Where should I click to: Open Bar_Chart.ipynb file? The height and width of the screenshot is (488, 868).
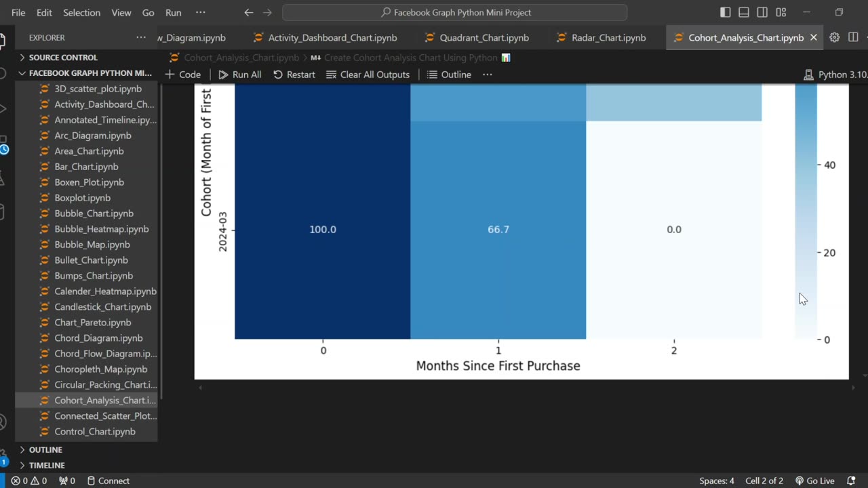coord(86,167)
